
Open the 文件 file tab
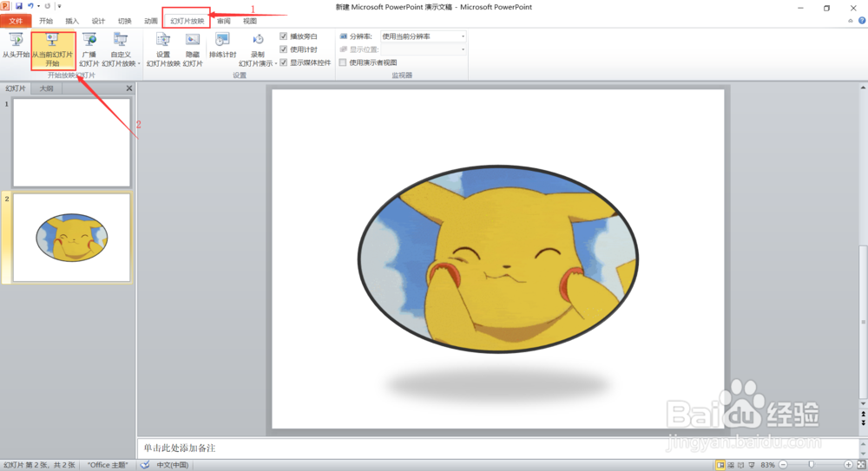point(16,21)
